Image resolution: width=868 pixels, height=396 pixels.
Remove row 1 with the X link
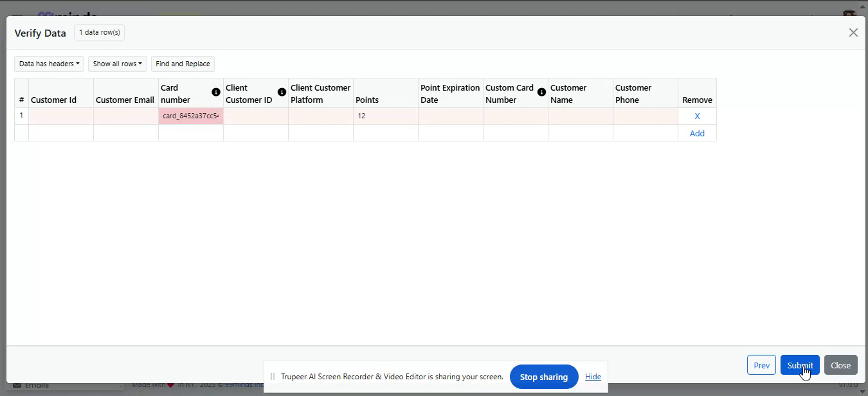697,116
